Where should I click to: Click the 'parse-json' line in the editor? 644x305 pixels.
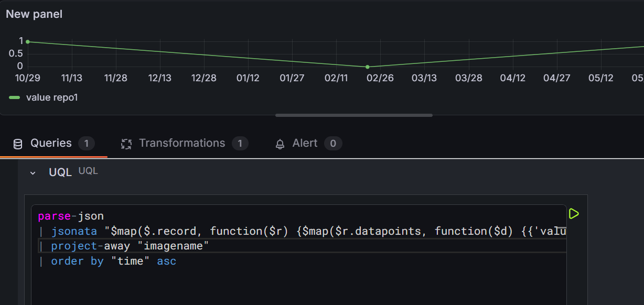click(x=71, y=216)
